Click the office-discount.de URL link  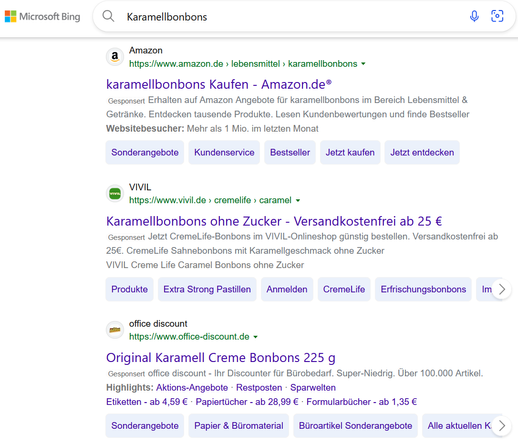(189, 337)
